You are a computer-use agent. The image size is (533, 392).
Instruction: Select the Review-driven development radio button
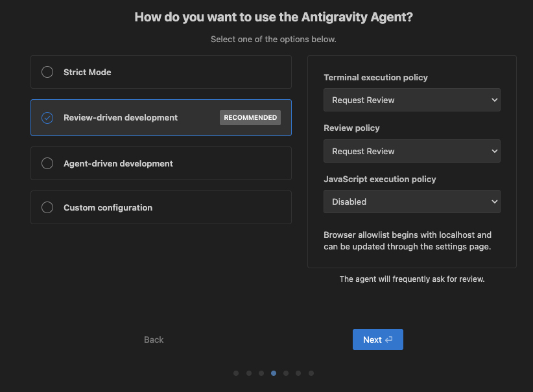[47, 118]
